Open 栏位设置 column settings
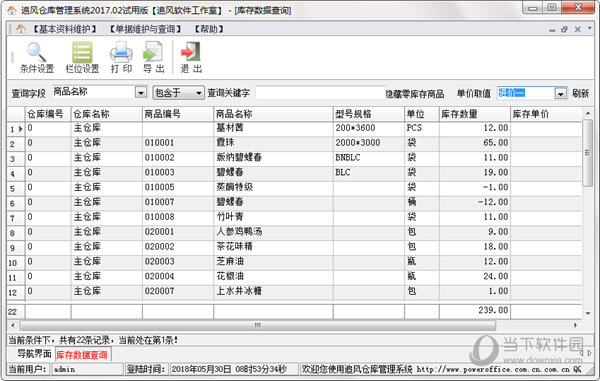The image size is (600, 381). [x=82, y=57]
